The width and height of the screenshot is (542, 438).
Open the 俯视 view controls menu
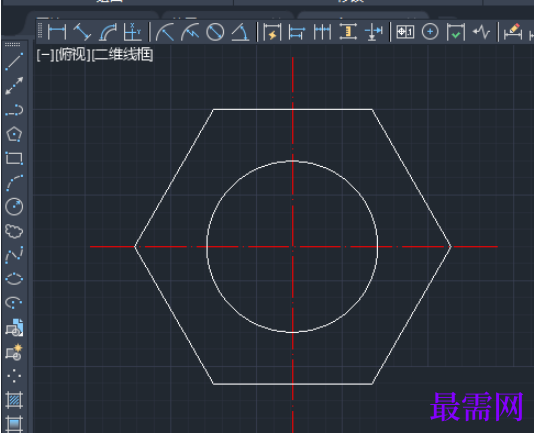tap(73, 55)
